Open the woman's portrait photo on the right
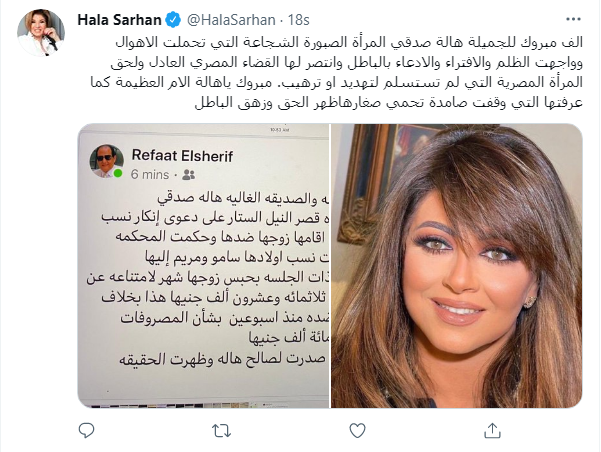The image size is (601, 452). click(x=456, y=266)
